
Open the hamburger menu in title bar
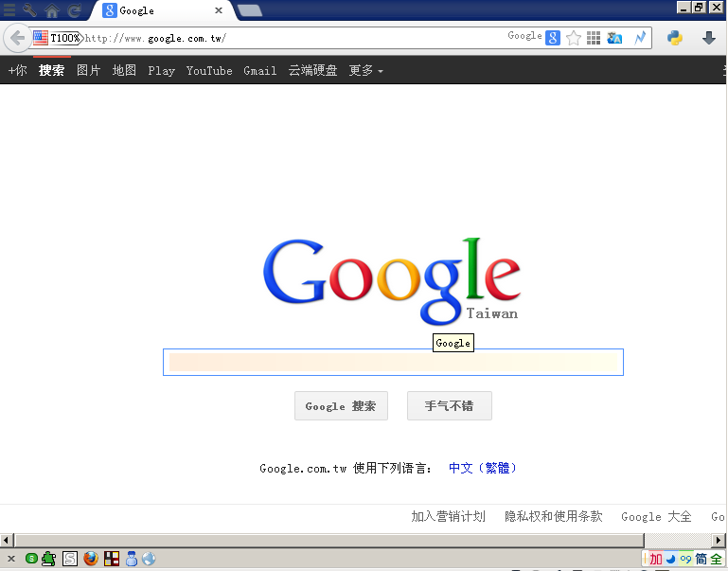click(x=9, y=10)
